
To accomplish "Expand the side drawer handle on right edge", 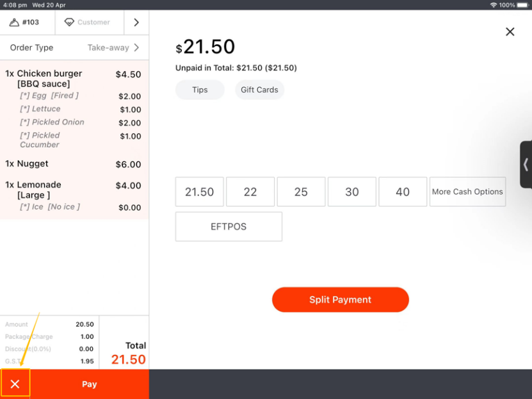I will pos(526,165).
